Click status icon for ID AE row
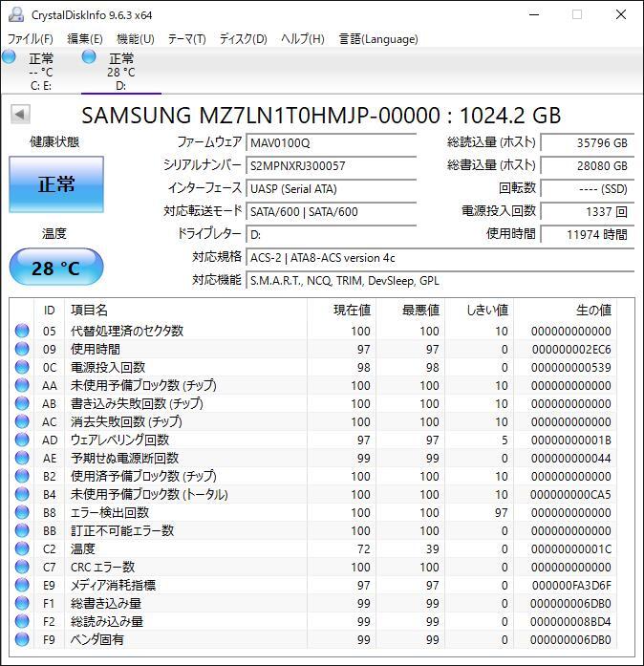 (x=22, y=458)
